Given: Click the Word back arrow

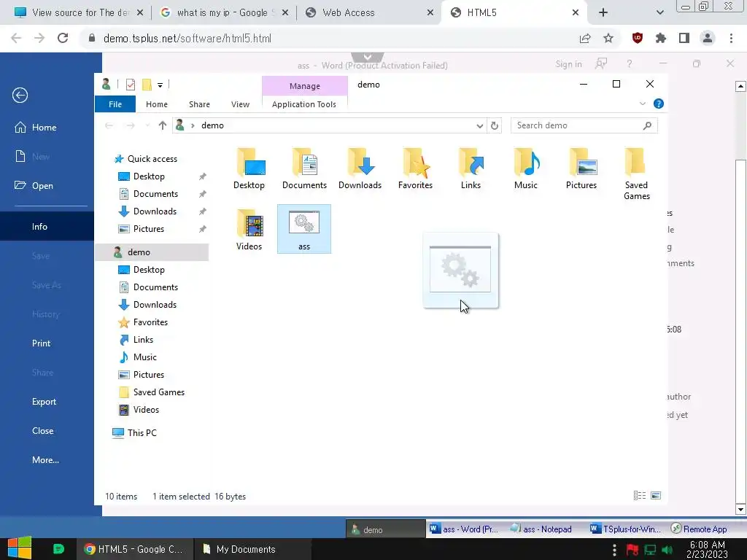Looking at the screenshot, I should (20, 96).
